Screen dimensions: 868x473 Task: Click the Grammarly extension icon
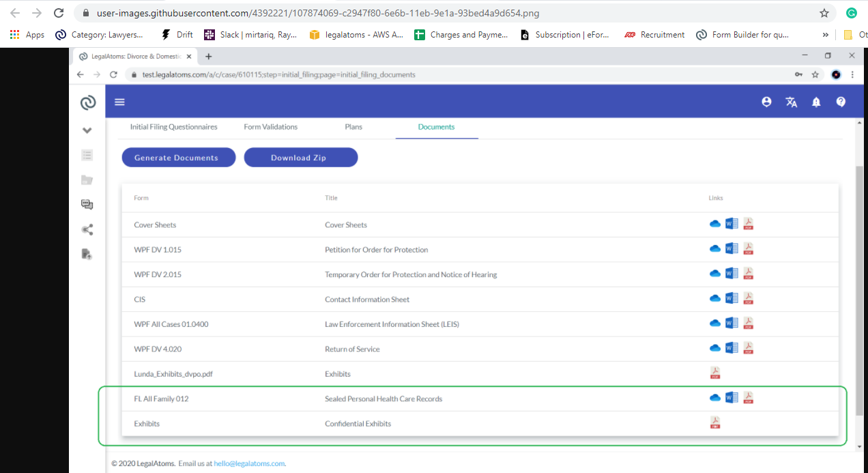coord(851,13)
